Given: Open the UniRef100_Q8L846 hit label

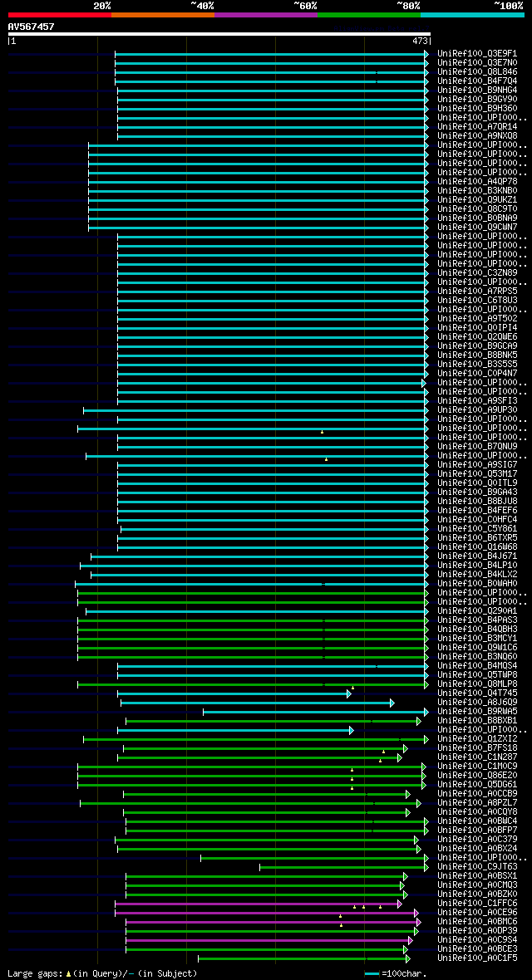Looking at the screenshot, I should [477, 72].
